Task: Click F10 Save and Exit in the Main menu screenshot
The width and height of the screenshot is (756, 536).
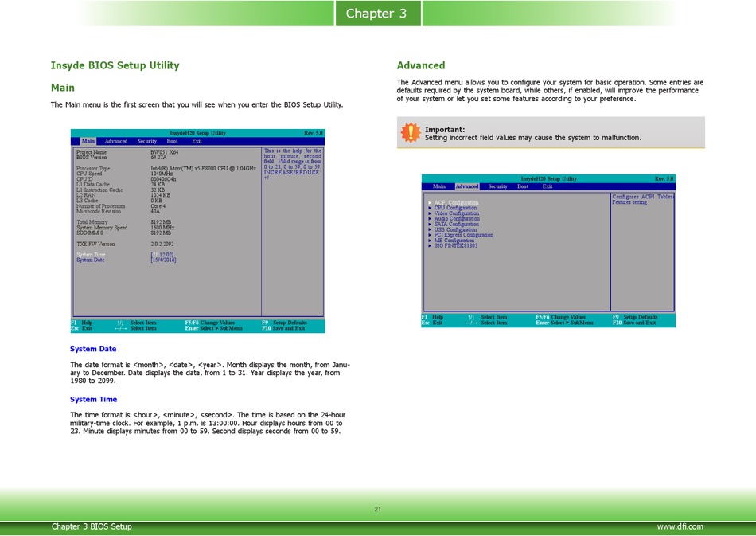Action: 283,328
